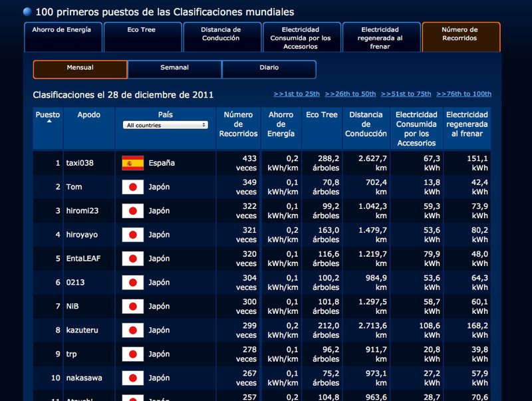Switch to the Ahorro de Energía tab
Screen dimensions: 532x401
[62, 37]
